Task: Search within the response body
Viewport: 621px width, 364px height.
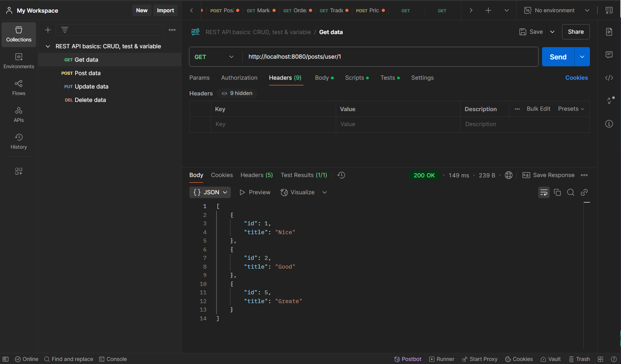Action: pyautogui.click(x=571, y=192)
